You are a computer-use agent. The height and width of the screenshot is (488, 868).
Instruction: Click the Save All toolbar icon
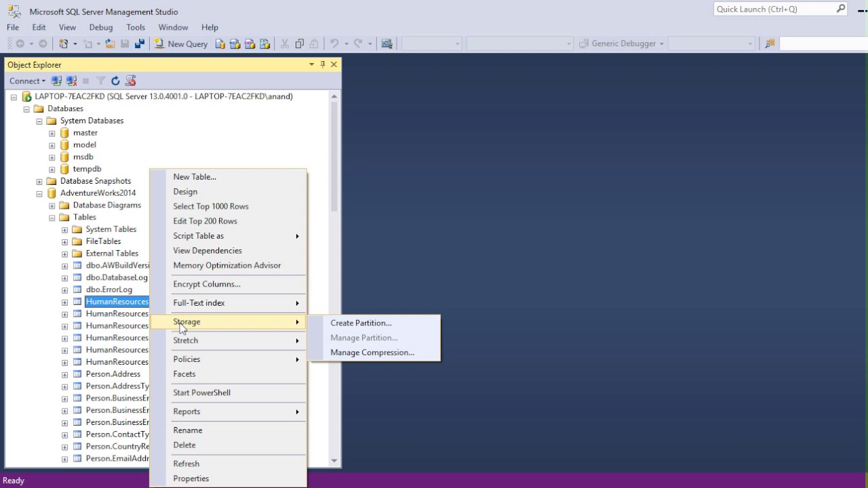140,43
